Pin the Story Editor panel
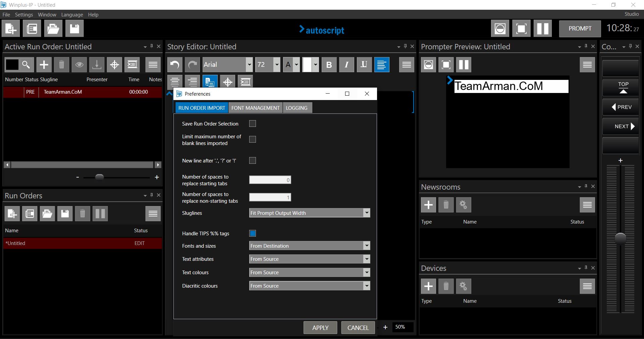Screen dimensions: 644x339 click(x=406, y=46)
